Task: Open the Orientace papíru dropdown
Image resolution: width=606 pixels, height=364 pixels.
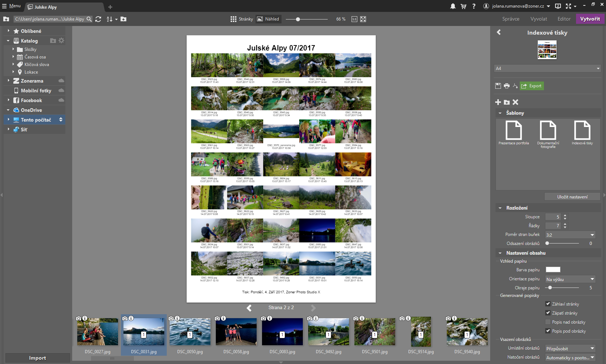Action: pos(570,279)
